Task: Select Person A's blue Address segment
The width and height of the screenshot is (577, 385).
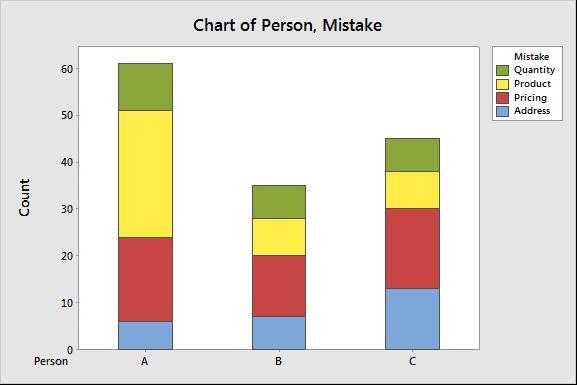Action: (145, 336)
